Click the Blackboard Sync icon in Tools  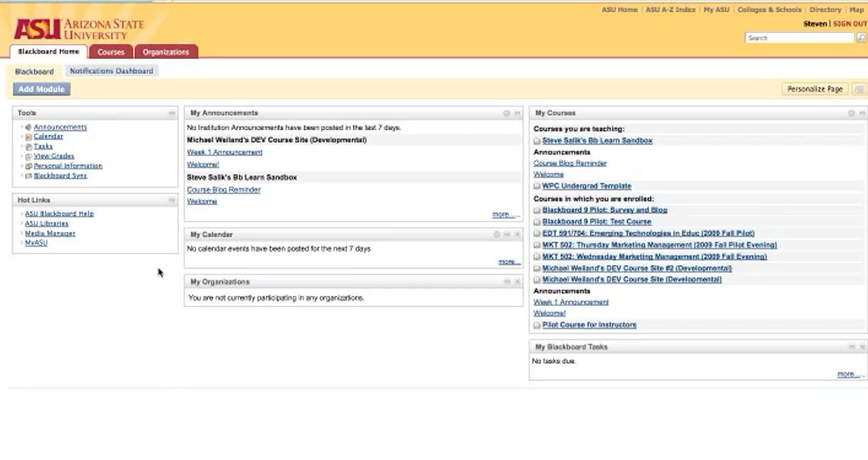(28, 176)
